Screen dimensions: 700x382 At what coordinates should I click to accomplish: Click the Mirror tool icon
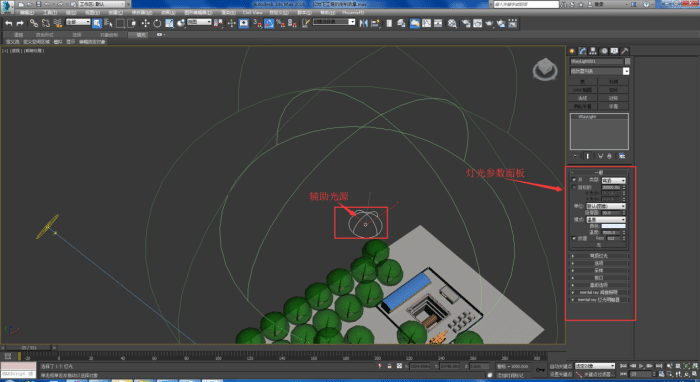pos(364,23)
